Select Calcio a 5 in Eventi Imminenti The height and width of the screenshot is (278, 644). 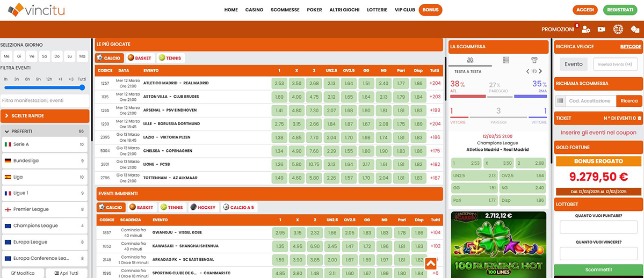tap(239, 207)
